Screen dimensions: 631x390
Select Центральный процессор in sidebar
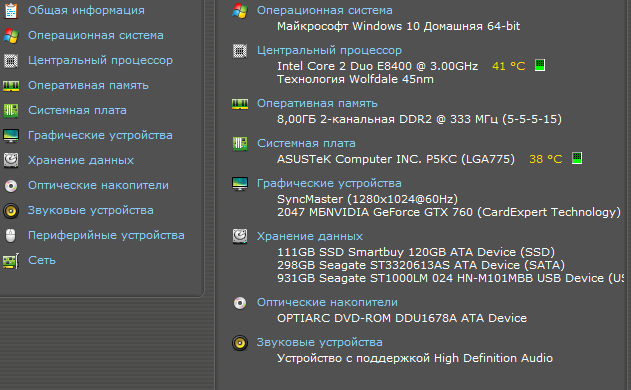pos(100,60)
